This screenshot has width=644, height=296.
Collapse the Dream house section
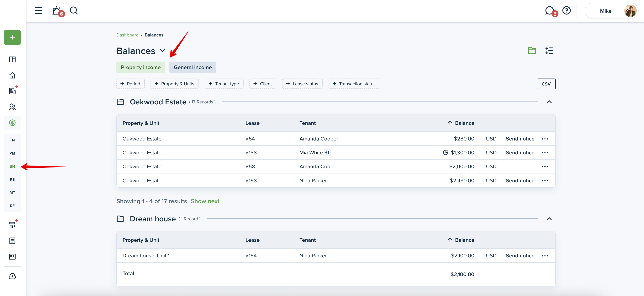tap(549, 219)
